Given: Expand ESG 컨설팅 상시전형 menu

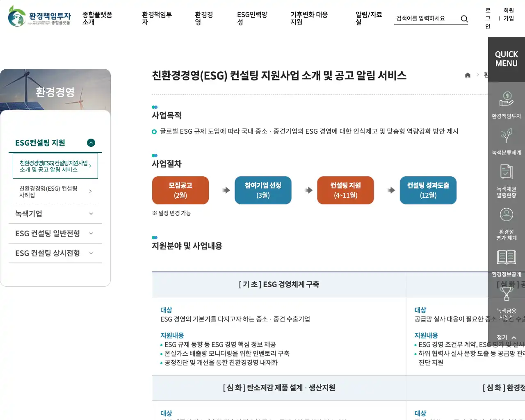Looking at the screenshot, I should click(91, 253).
